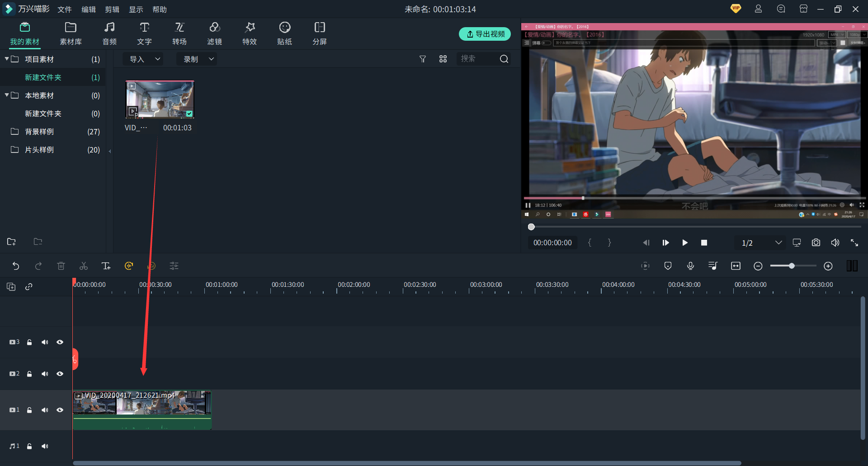Select the VID video thumbnail in media library
Image resolution: width=868 pixels, height=466 pixels.
click(160, 100)
